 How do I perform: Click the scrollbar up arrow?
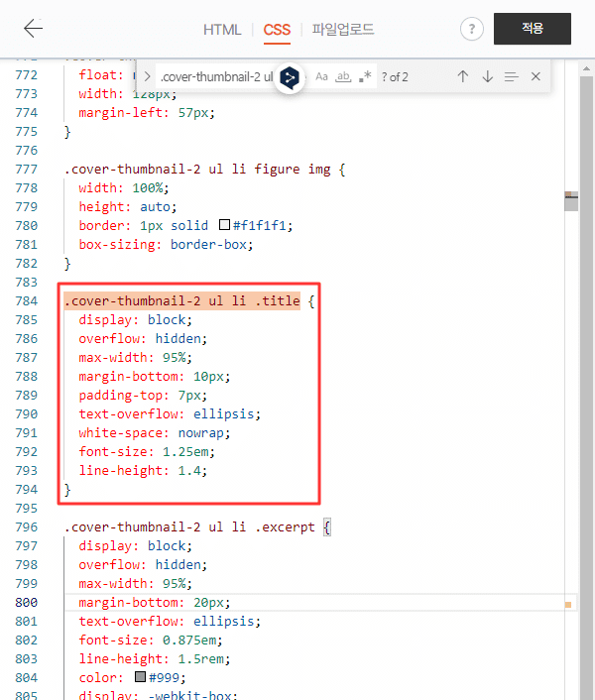click(586, 68)
